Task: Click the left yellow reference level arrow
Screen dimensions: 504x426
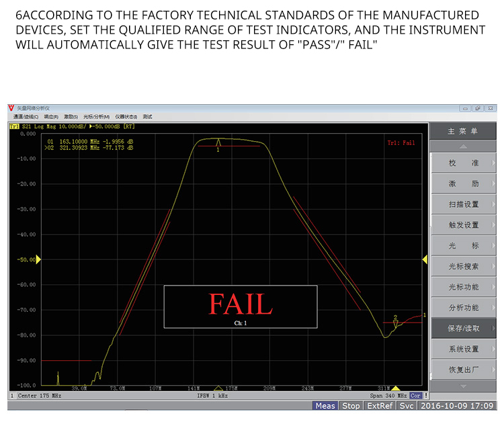Action: tap(38, 259)
